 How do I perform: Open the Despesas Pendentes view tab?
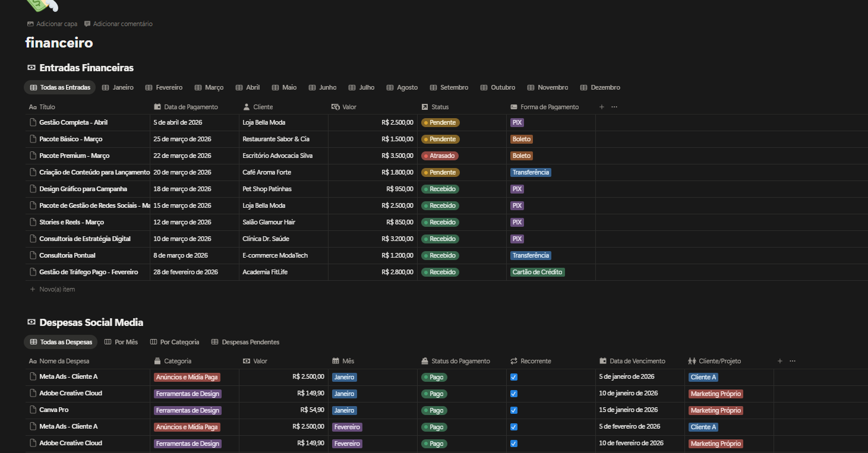pyautogui.click(x=245, y=342)
